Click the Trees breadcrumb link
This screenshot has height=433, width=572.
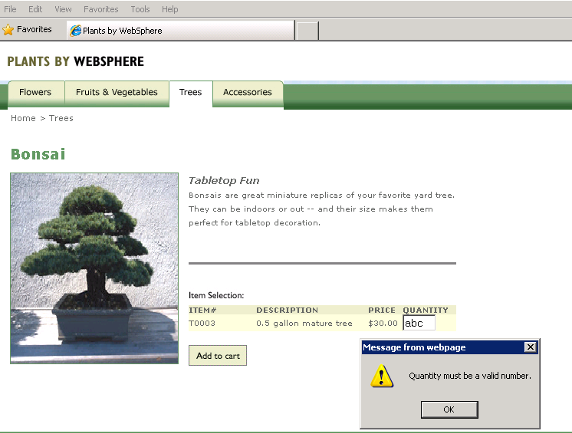[61, 118]
